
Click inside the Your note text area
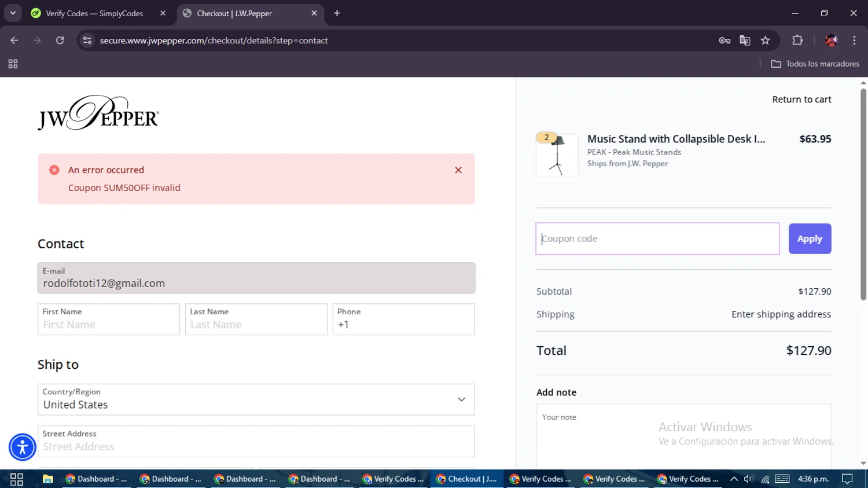pyautogui.click(x=683, y=437)
